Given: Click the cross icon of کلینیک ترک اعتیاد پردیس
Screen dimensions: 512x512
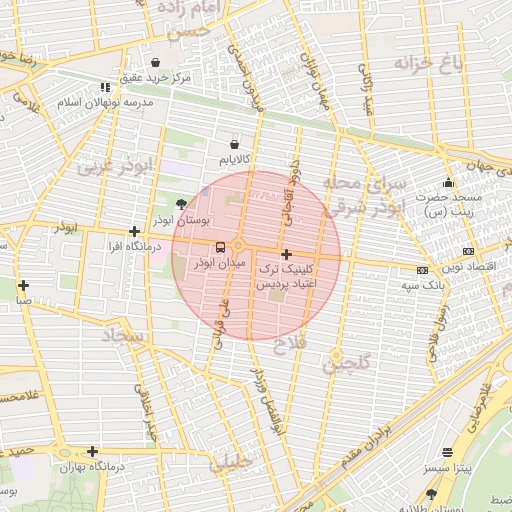Looking at the screenshot, I should point(286,255).
